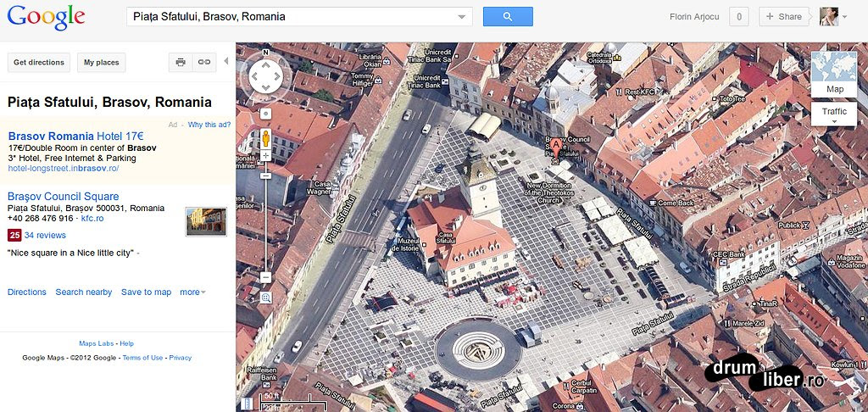Viewport: 868px width, 412px height.
Task: Open the Traffic layer dropdown
Action: (x=834, y=114)
